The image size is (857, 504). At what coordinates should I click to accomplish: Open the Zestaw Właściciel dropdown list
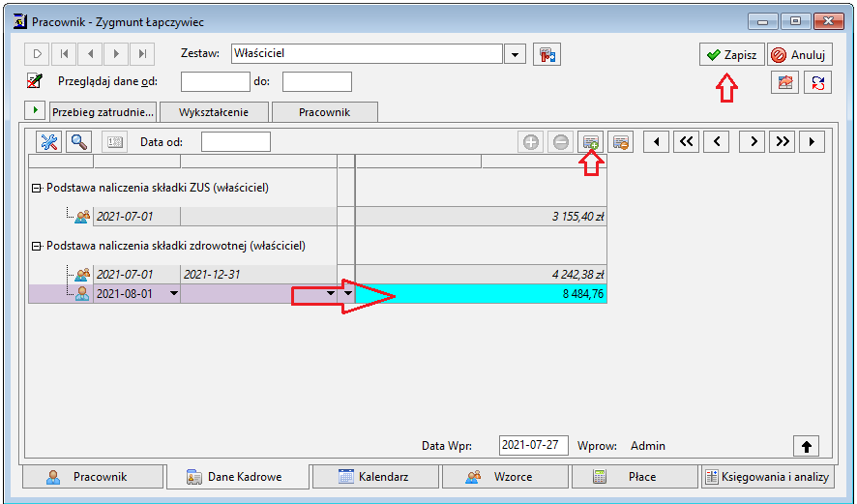click(515, 55)
